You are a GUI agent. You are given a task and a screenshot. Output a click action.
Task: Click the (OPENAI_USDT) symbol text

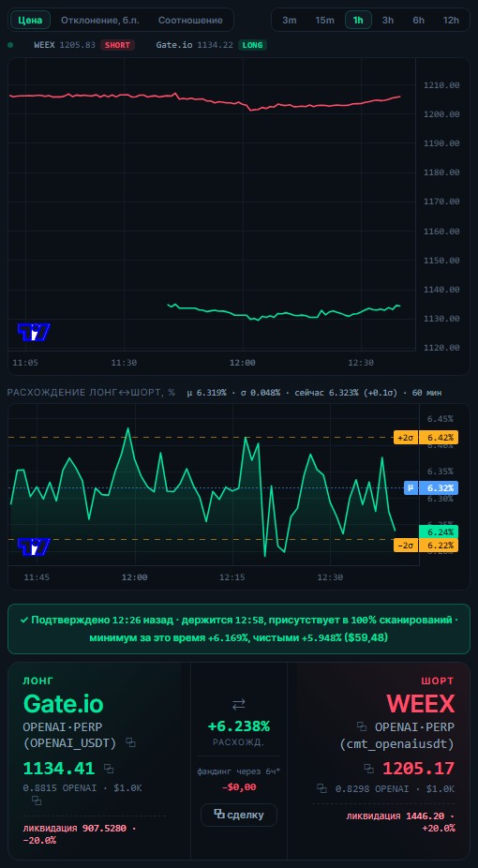(x=70, y=743)
